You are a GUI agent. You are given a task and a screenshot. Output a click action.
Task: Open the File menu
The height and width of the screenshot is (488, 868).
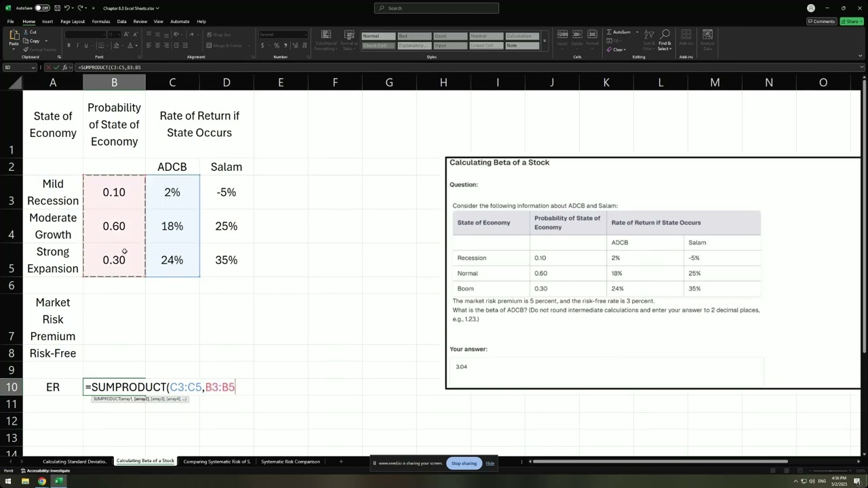tap(10, 21)
